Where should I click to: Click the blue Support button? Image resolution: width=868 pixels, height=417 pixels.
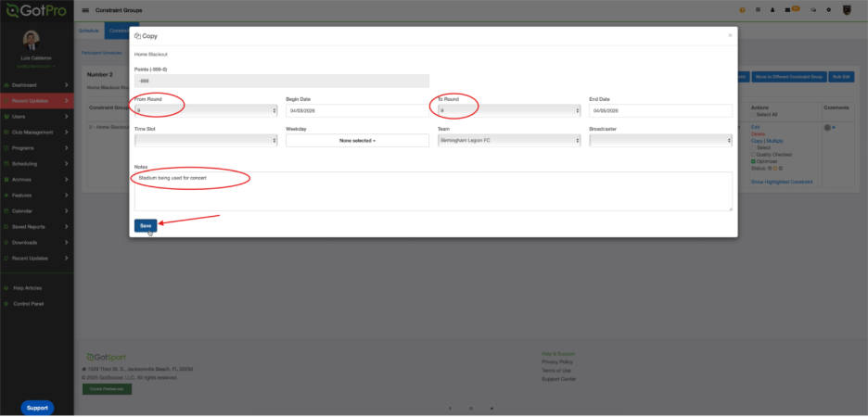(37, 408)
